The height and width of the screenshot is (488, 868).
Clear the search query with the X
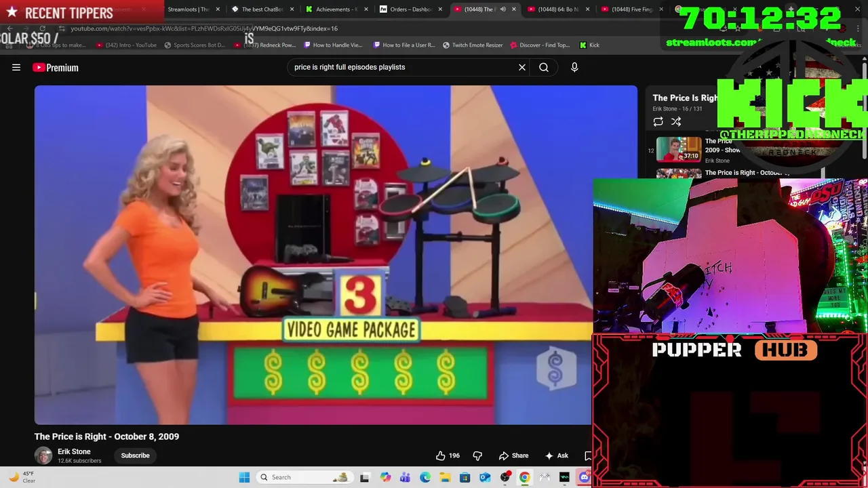coord(522,67)
